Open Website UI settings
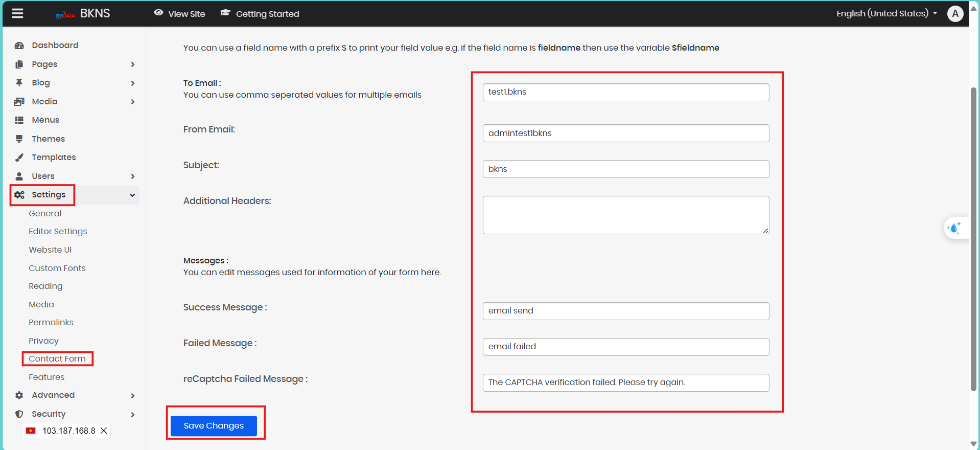Screen dimensions: 980x450 click(50, 250)
